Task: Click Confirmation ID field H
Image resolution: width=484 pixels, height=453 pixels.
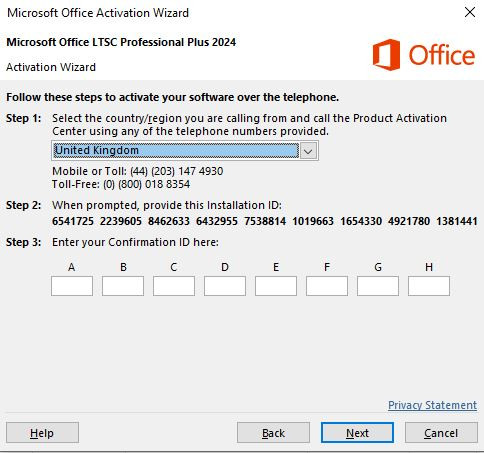Action: (x=429, y=286)
